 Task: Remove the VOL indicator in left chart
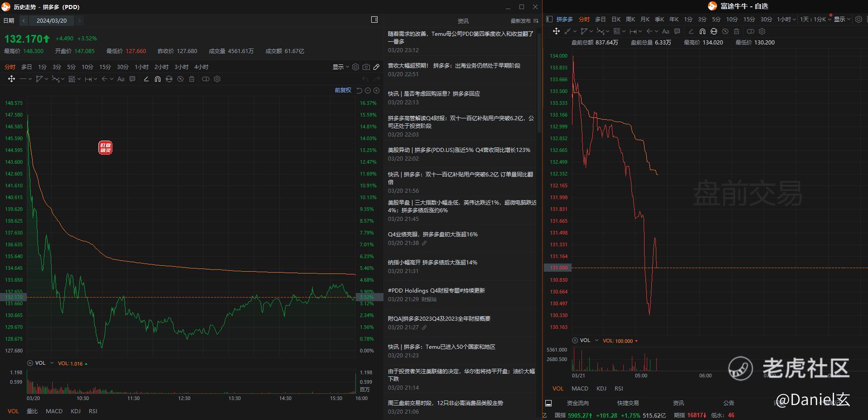[30, 363]
